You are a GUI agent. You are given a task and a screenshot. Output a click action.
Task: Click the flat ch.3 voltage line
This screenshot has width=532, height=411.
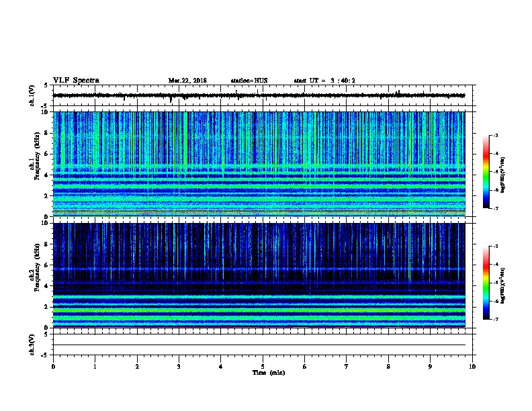[x=259, y=345]
